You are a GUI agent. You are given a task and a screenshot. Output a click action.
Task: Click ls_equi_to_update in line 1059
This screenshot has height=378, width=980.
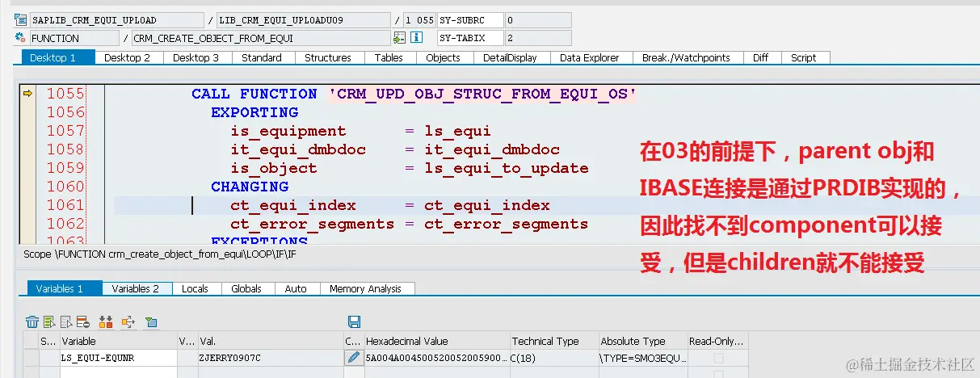tap(507, 168)
